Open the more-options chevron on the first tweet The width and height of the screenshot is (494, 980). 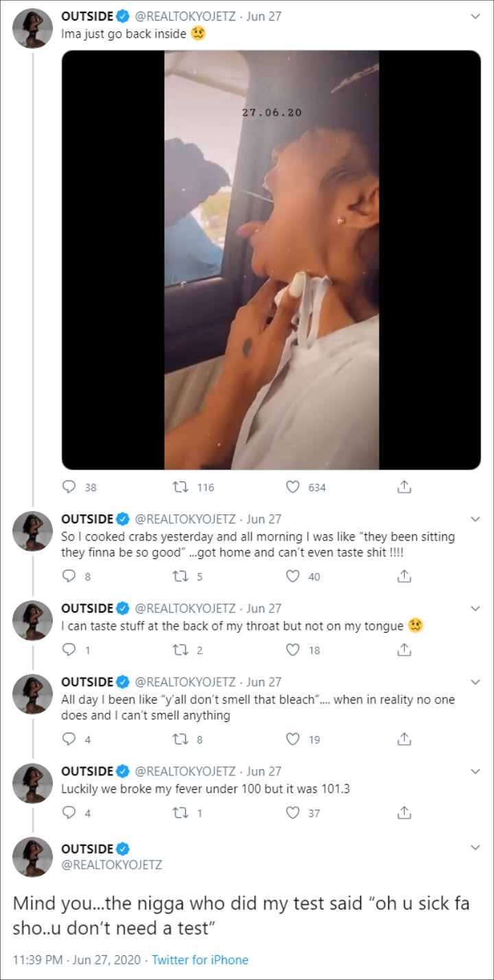click(475, 16)
